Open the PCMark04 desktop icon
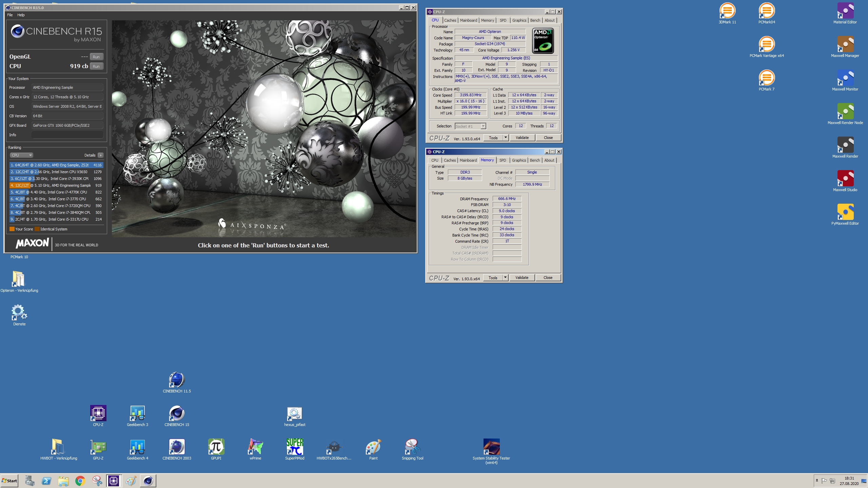This screenshot has width=868, height=488. click(x=767, y=13)
